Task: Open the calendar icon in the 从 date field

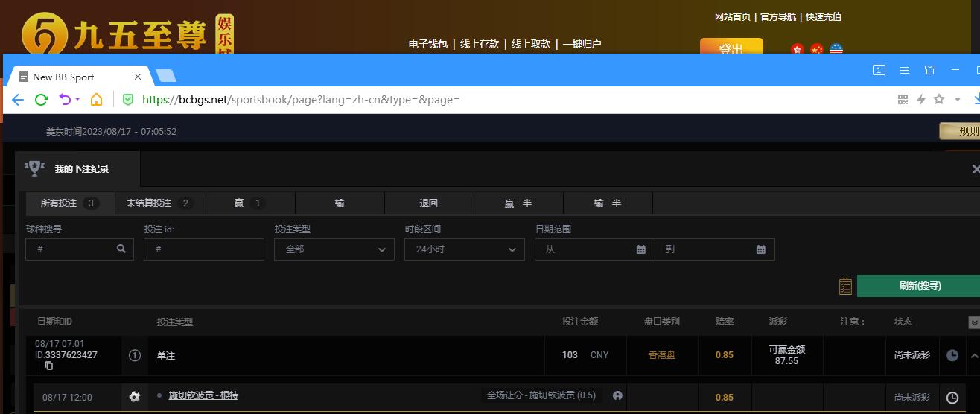Action: pos(640,249)
